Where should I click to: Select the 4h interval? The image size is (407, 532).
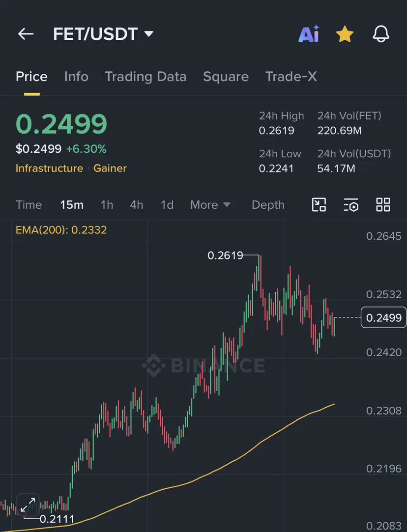pyautogui.click(x=137, y=205)
